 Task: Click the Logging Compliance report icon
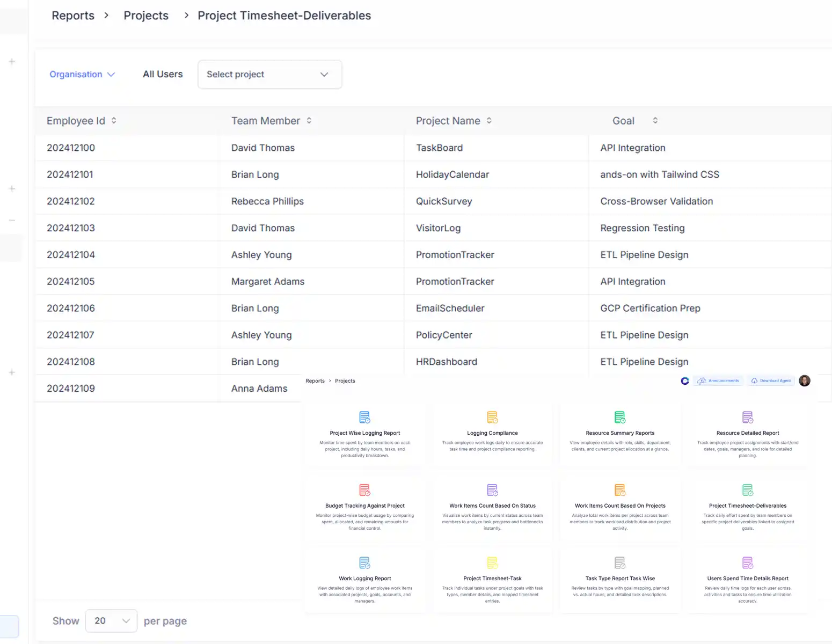[492, 417]
